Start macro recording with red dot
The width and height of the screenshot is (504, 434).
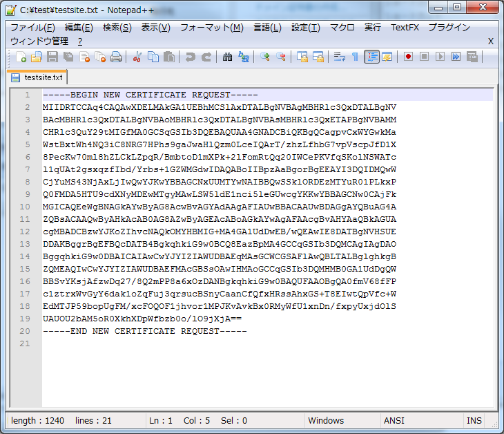point(408,57)
